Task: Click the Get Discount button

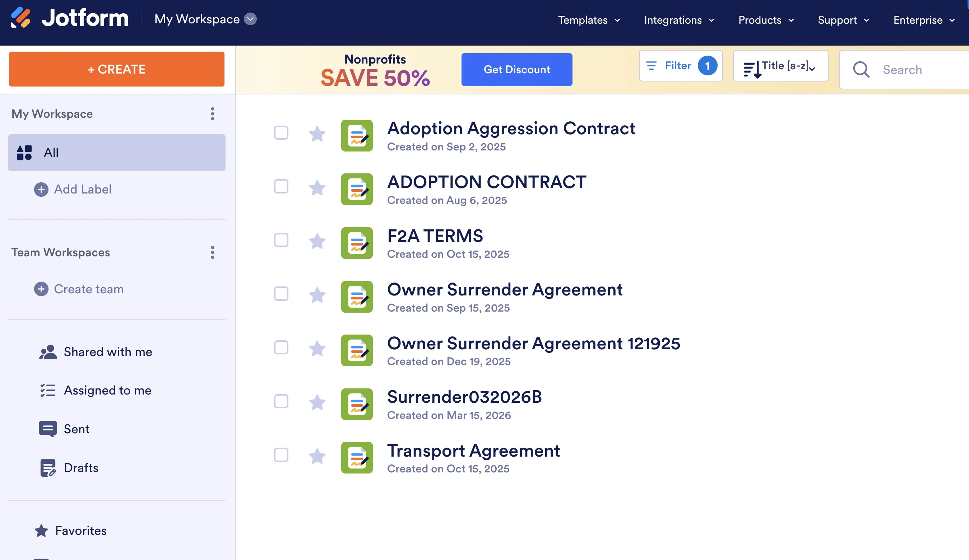Action: point(516,70)
